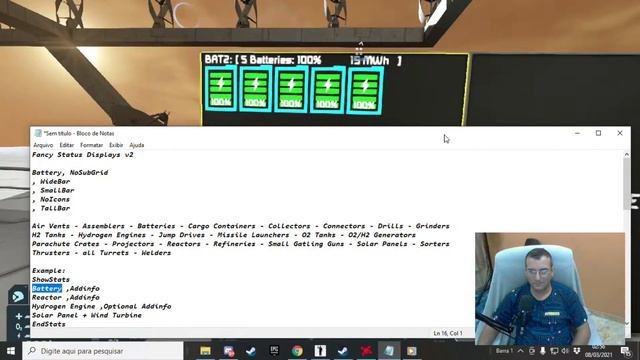
Task: Click the 'Hydrogen Engine ,Optional Addinfo' line
Action: point(102,307)
